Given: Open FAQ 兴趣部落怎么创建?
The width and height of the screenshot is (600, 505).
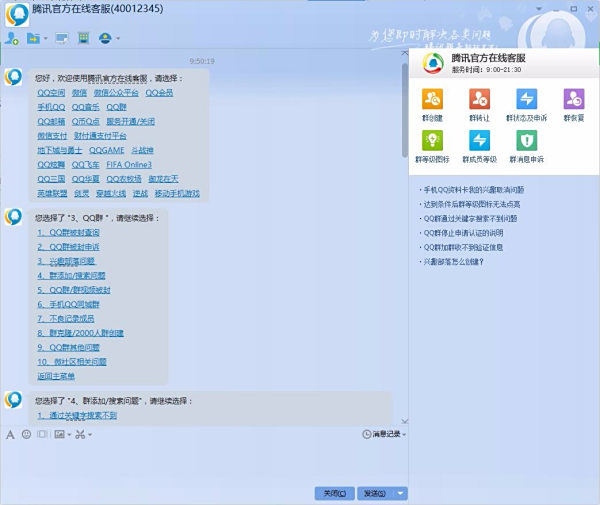Looking at the screenshot, I should click(x=453, y=262).
